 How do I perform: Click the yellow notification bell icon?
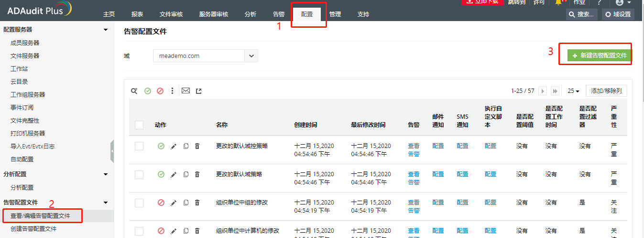point(558,2)
